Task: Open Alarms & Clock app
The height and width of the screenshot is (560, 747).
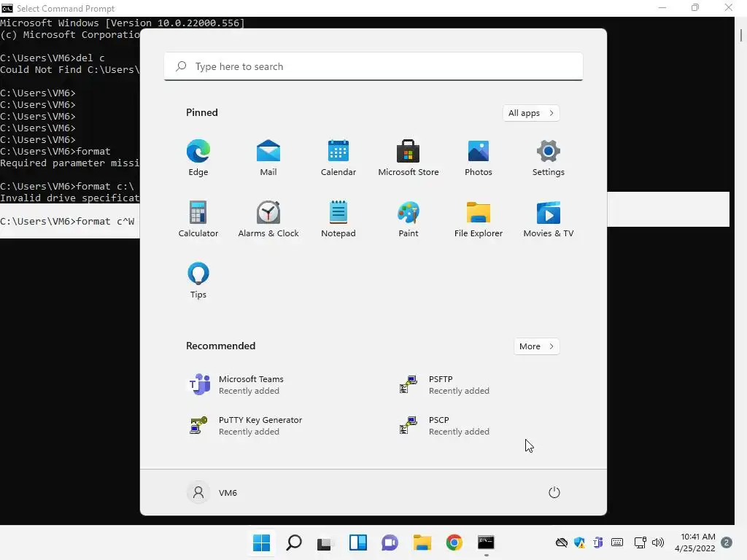Action: (268, 219)
